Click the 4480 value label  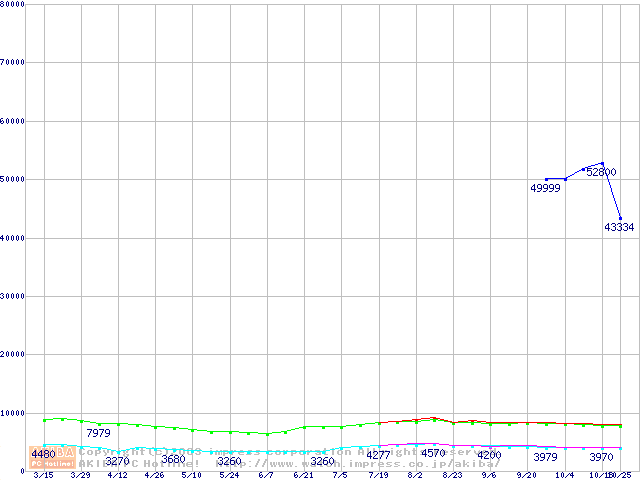43,454
